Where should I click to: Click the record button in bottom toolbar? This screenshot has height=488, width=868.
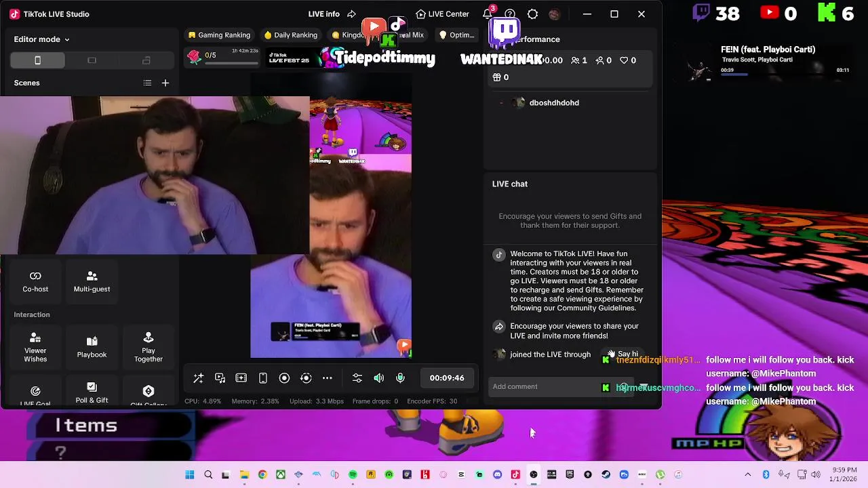click(x=284, y=378)
